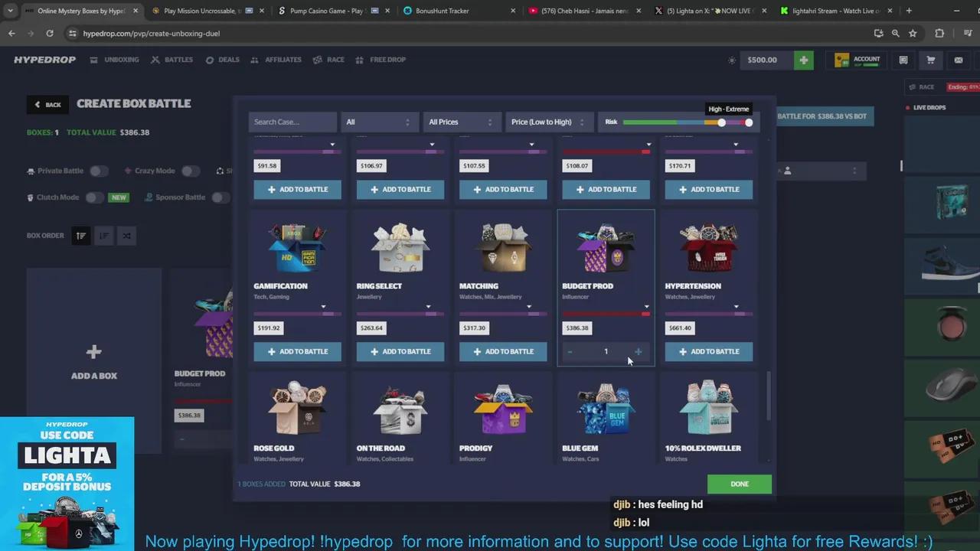Click the Ring Select box image
The height and width of the screenshot is (551, 980).
[400, 248]
